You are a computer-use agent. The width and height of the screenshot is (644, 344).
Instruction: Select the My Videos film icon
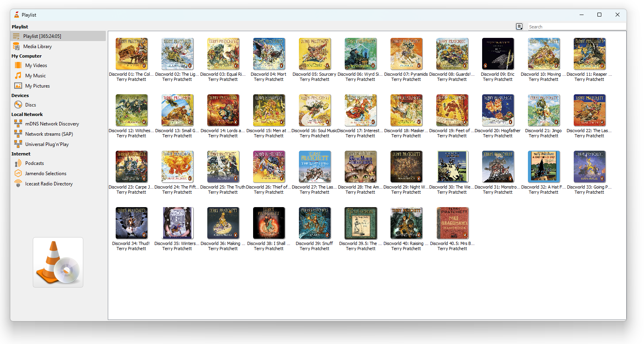tap(18, 65)
